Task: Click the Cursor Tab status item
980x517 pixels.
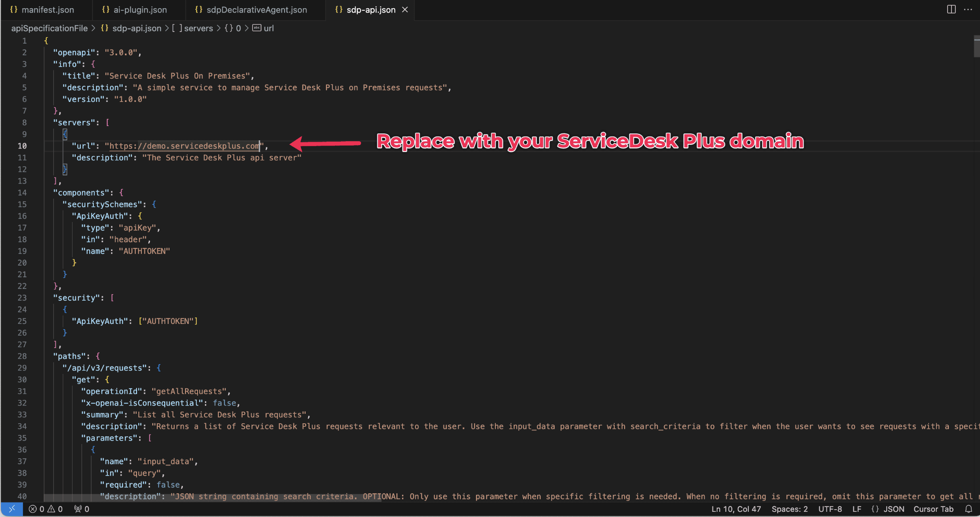Action: point(933,509)
